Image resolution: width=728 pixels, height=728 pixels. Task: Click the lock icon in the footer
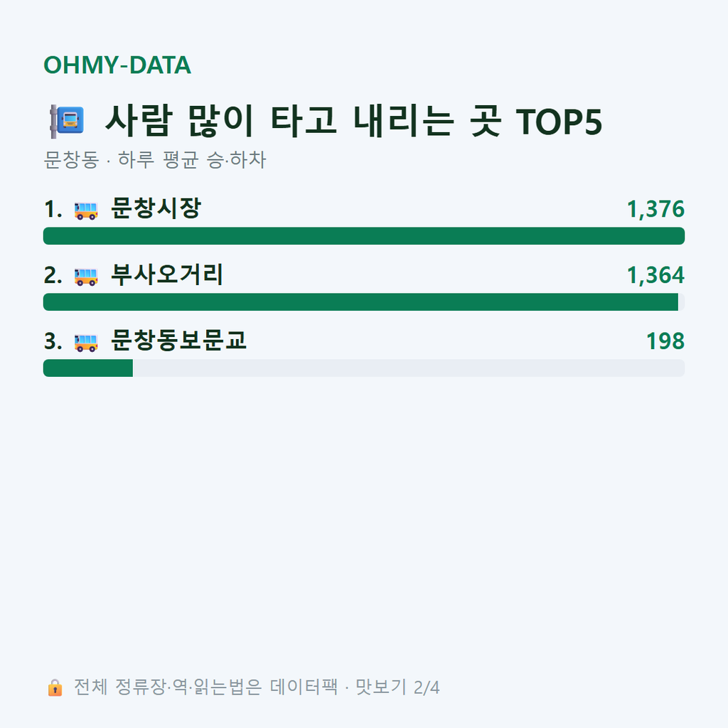[x=55, y=687]
